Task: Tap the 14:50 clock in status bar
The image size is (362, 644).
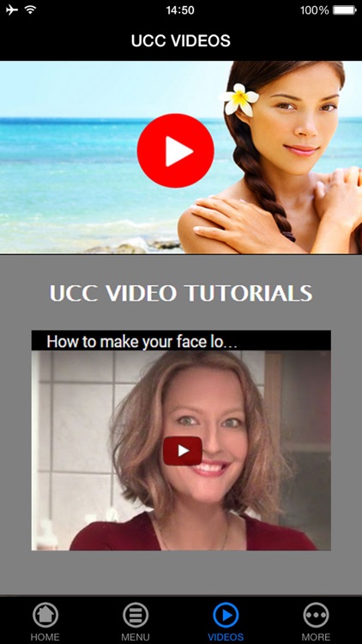Action: click(x=180, y=10)
